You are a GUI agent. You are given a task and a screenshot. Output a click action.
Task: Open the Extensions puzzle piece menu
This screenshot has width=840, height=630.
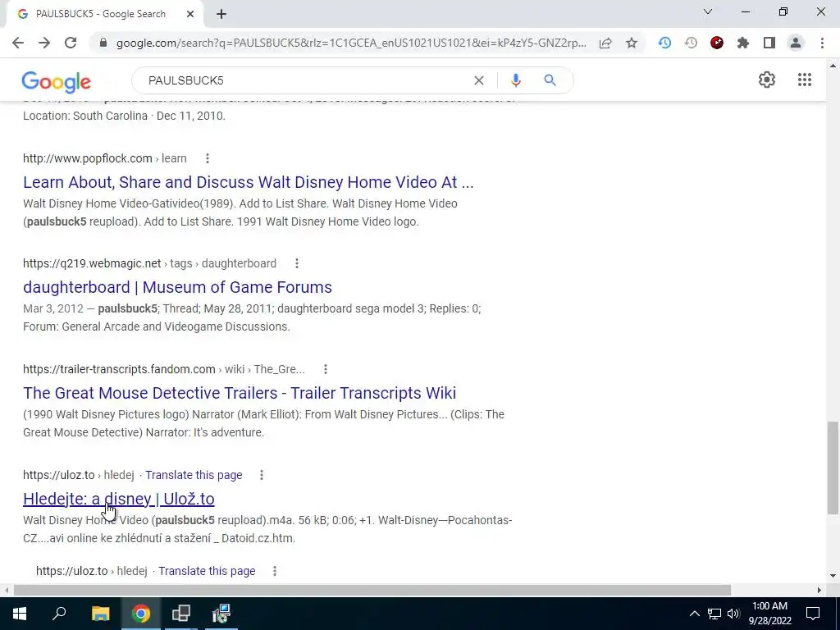click(743, 43)
